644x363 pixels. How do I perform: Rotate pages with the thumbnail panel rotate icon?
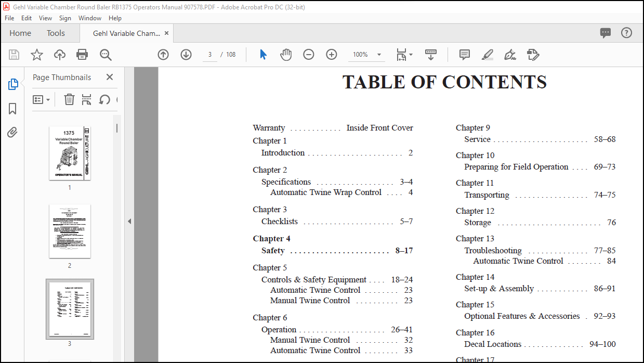click(x=104, y=99)
